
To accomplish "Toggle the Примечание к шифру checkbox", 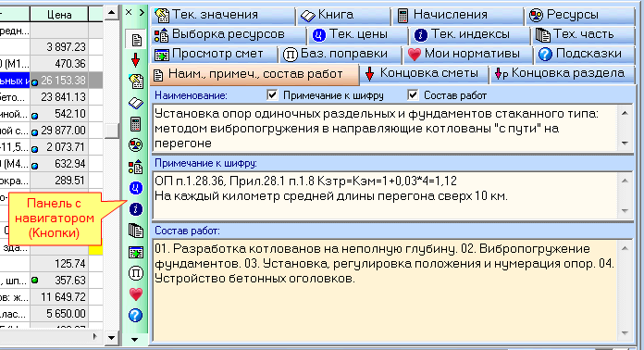I will point(272,95).
